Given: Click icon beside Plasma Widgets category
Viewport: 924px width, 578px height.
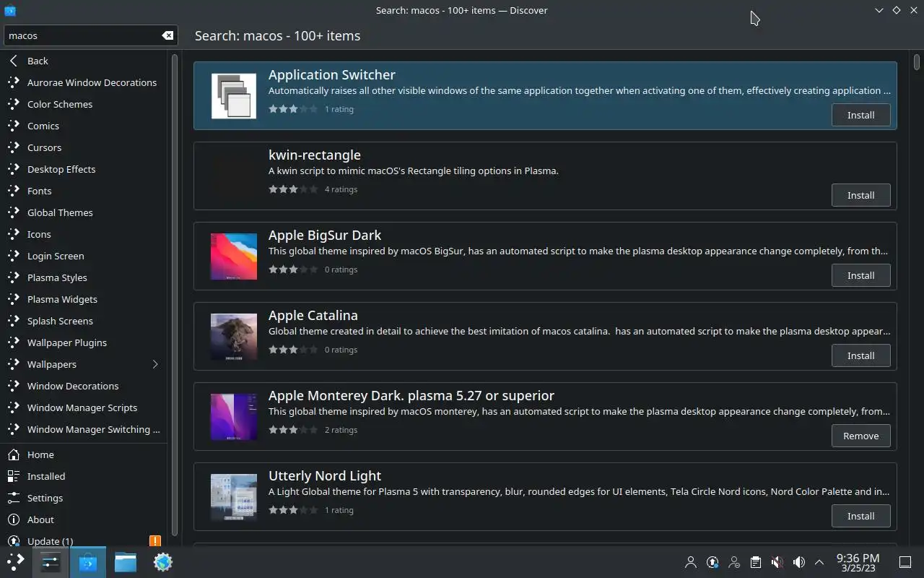Looking at the screenshot, I should pyautogui.click(x=14, y=299).
